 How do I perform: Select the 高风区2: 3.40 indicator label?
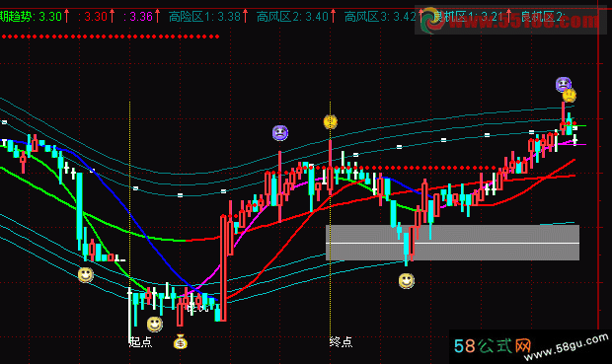coord(292,17)
